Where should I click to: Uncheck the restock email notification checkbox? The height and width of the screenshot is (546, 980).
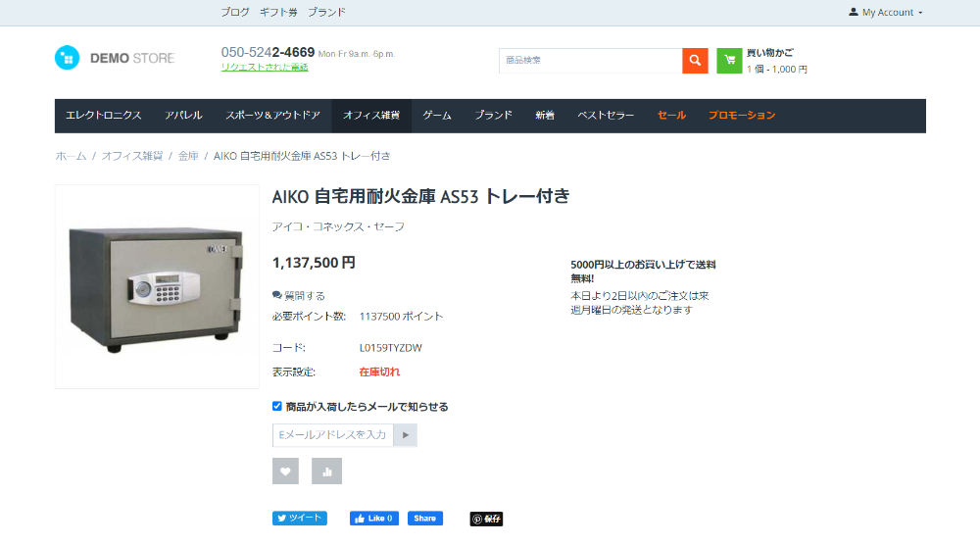(277, 407)
